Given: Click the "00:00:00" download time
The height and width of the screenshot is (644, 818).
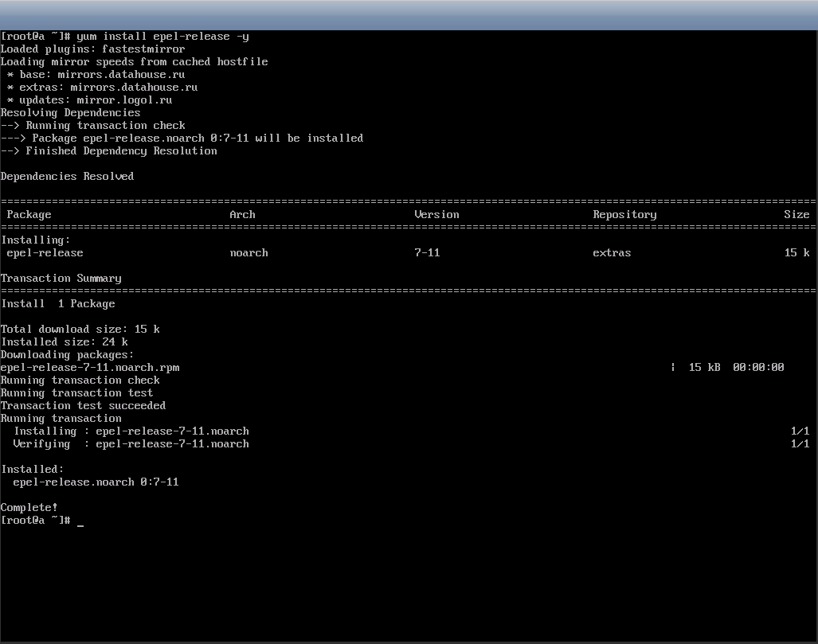Looking at the screenshot, I should (x=758, y=368).
